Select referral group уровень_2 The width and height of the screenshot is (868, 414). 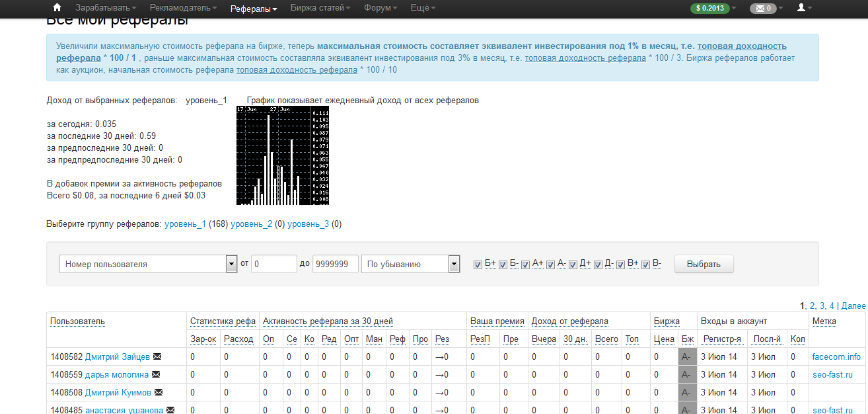click(251, 224)
